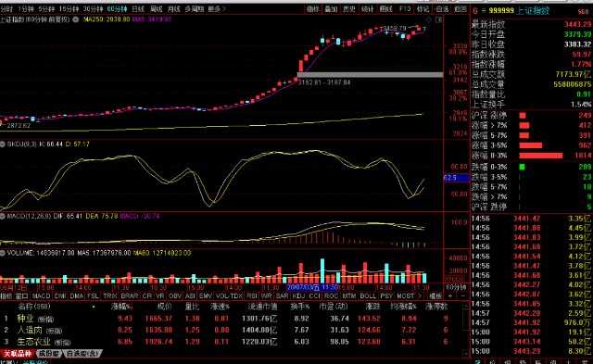Click the gray 3152.81 - 3187.84 gap bar
Viewport: 593px width, 364px height.
370,75
